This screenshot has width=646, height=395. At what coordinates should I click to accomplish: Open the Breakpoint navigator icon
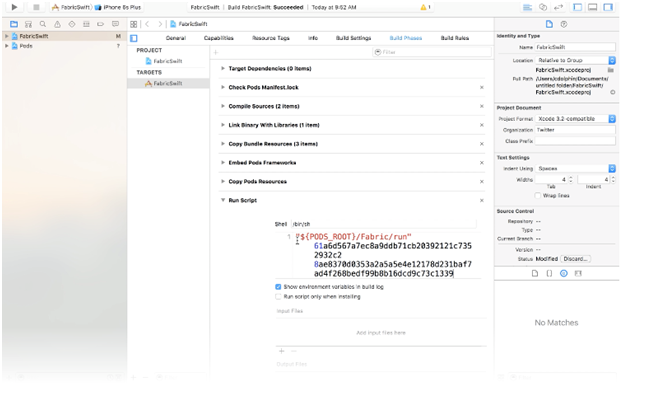[x=101, y=24]
